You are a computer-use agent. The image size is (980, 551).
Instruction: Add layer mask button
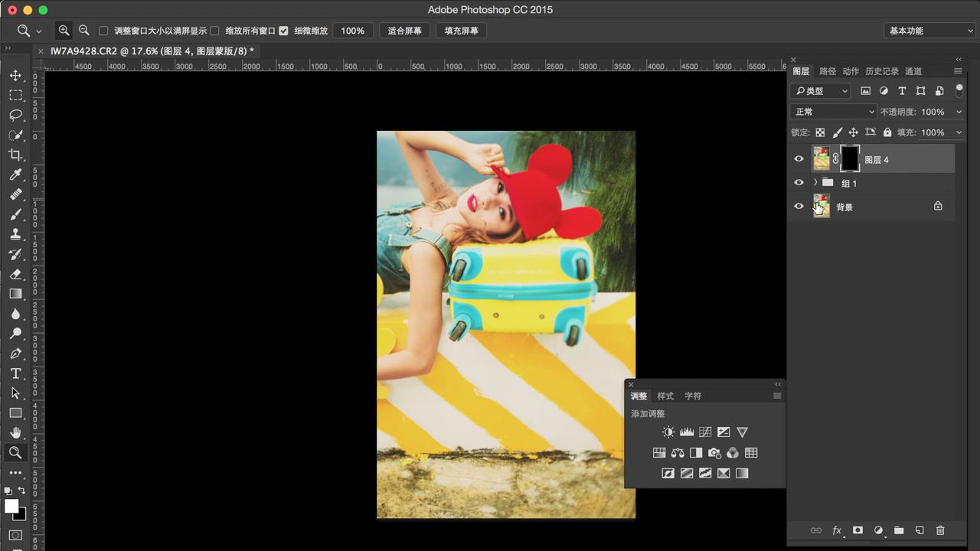point(857,530)
